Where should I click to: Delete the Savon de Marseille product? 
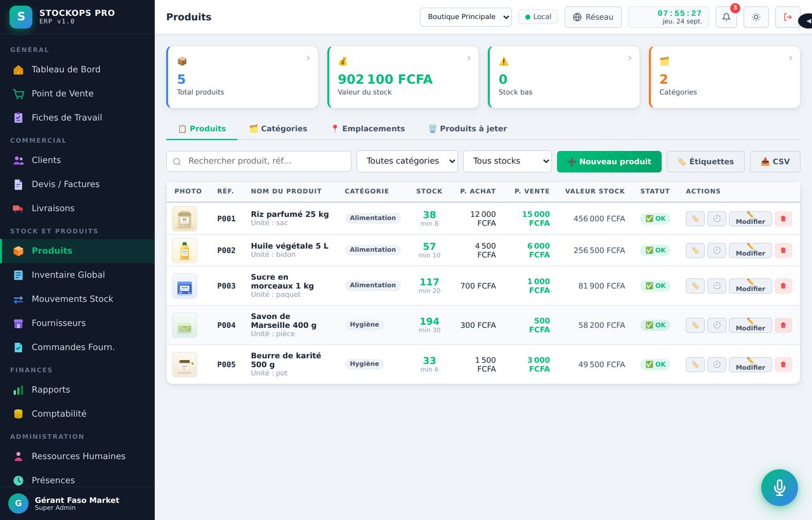783,325
